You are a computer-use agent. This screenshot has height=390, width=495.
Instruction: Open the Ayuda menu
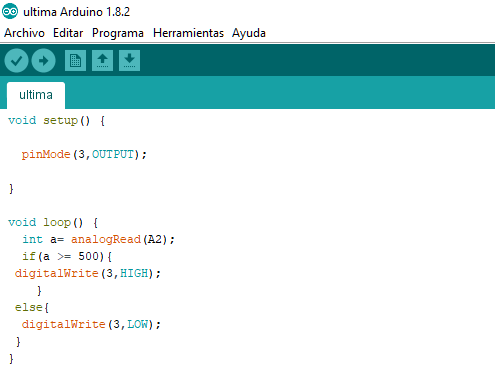249,33
